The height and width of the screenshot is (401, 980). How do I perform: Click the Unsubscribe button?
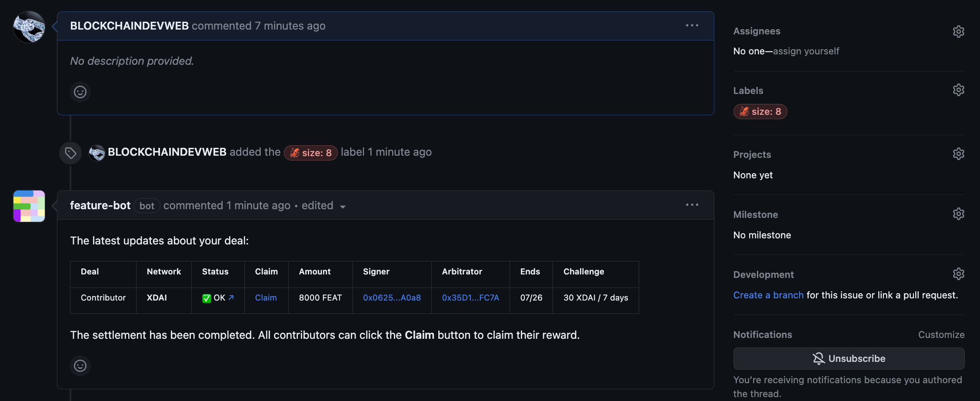(849, 358)
